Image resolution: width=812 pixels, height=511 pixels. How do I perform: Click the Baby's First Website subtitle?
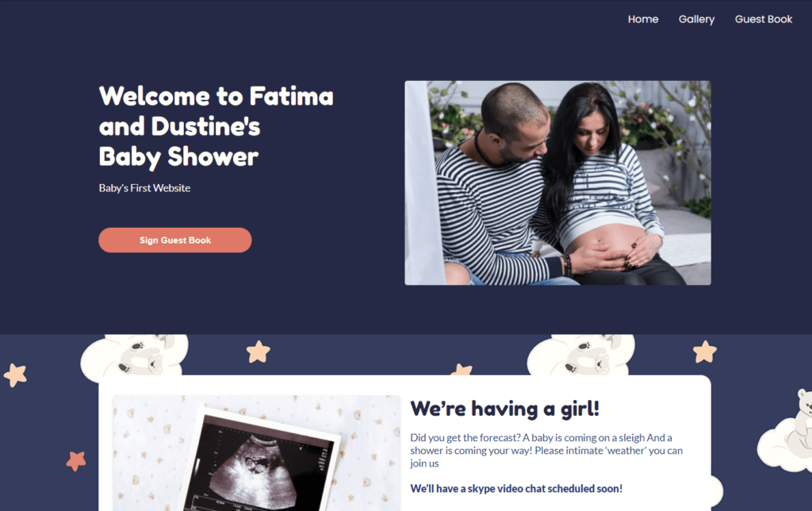point(144,188)
